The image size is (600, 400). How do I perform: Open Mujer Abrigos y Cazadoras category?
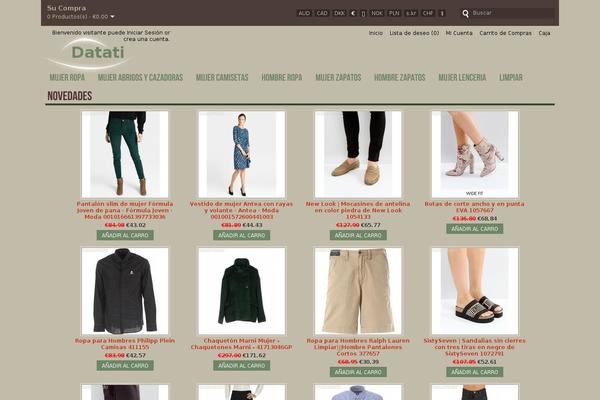pyautogui.click(x=140, y=77)
